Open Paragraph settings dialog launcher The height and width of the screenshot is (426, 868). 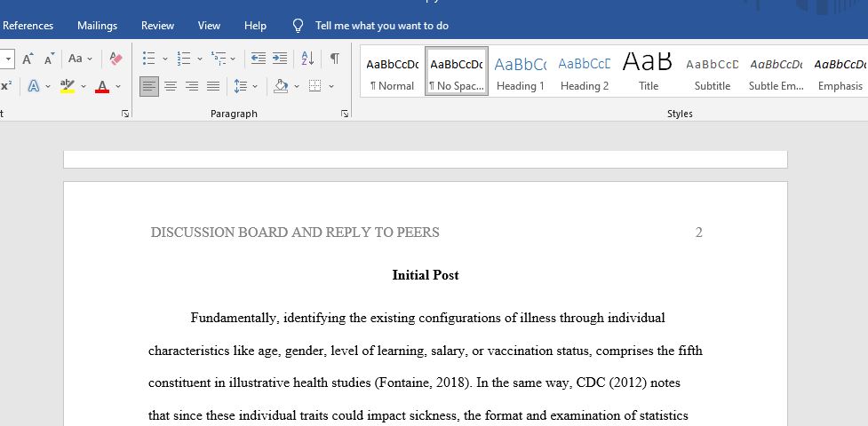345,114
